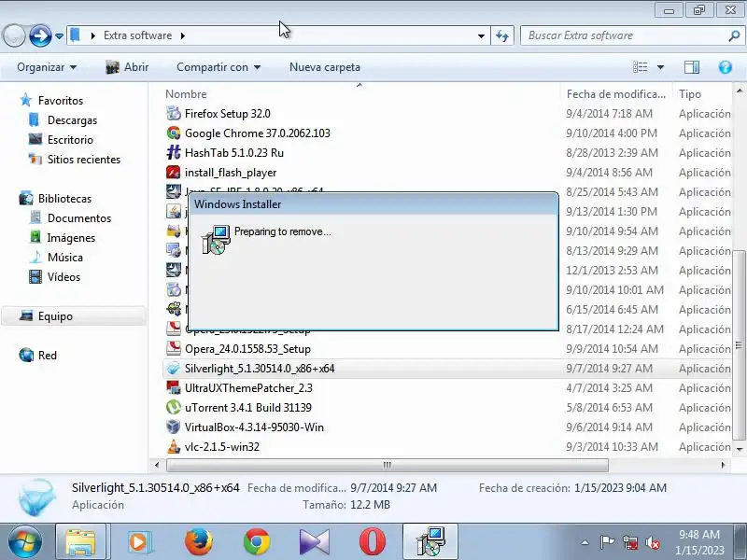Launch Windows Media Player from taskbar

click(139, 542)
